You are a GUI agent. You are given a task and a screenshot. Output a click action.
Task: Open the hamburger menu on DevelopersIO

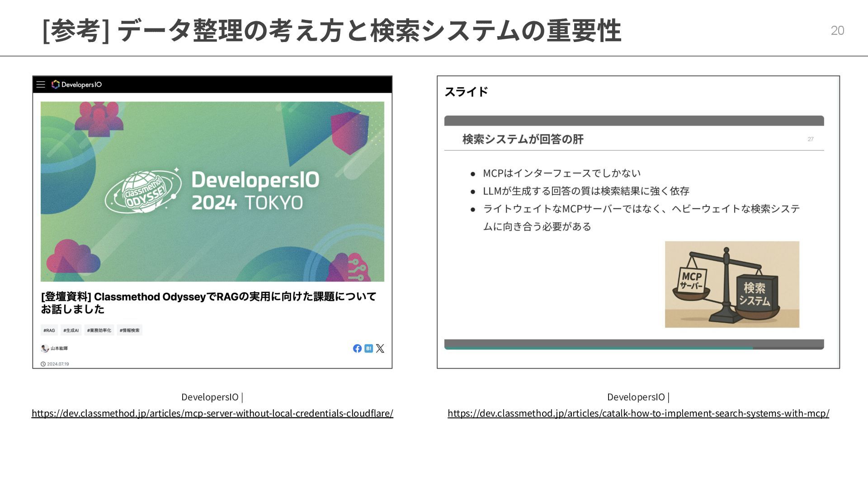tap(41, 84)
